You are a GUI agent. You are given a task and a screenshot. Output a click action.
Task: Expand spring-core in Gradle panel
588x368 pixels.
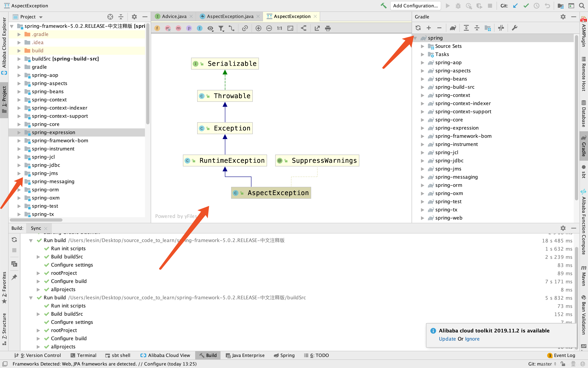coord(423,120)
